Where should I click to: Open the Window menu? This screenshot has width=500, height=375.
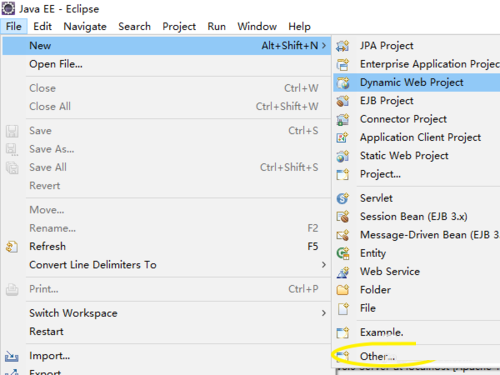click(257, 26)
